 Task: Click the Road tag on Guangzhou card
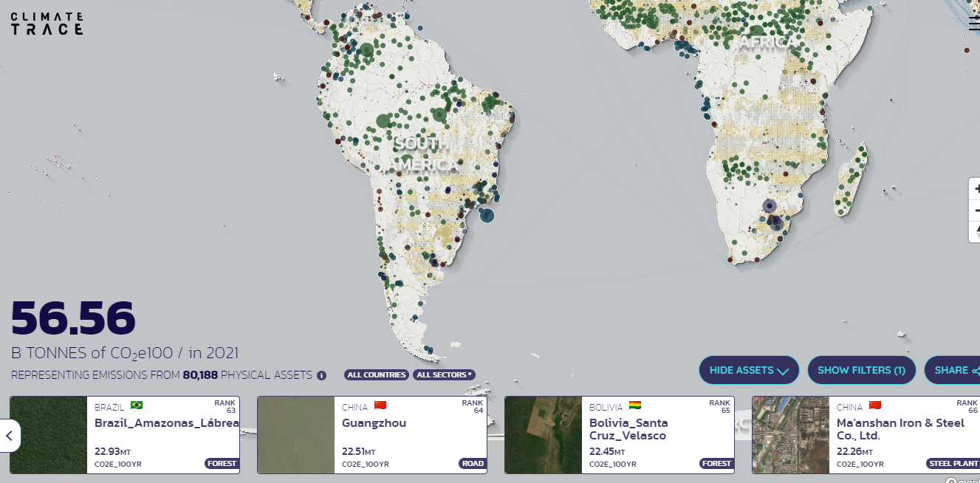coord(473,464)
